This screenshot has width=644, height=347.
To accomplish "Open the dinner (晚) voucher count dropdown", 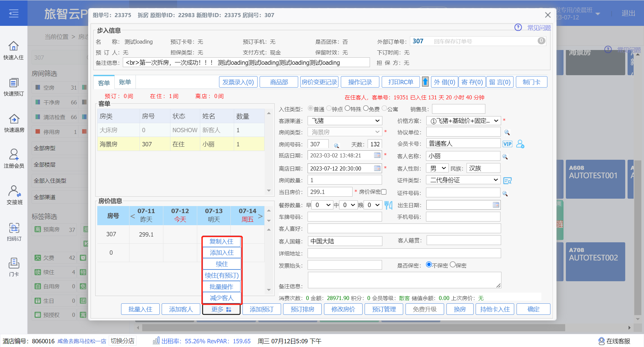I will (373, 205).
